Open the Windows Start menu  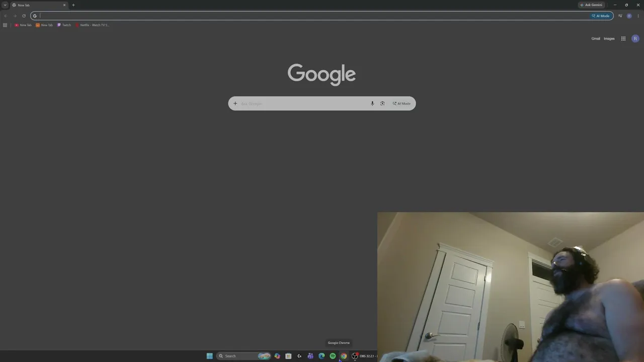[x=210, y=356]
